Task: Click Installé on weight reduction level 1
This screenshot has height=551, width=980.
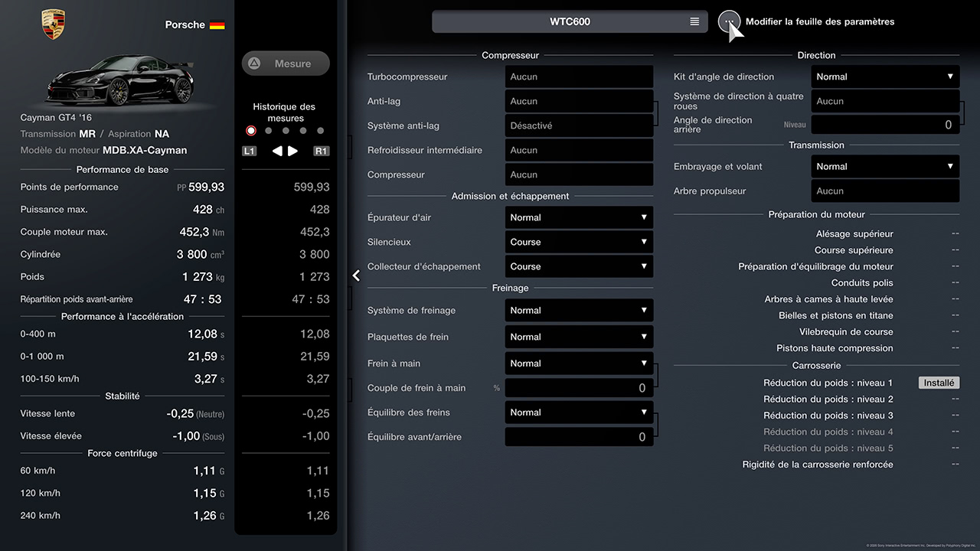Action: (x=939, y=383)
